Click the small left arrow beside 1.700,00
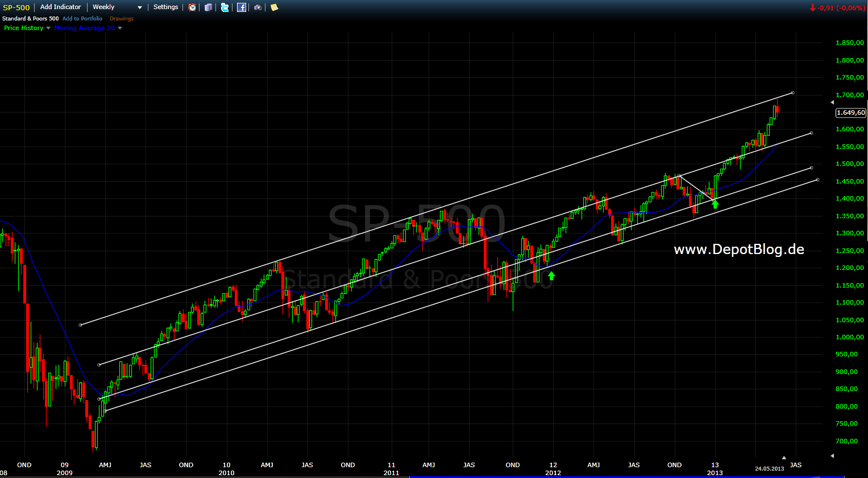Screen dimensions: 868x478 (832, 102)
